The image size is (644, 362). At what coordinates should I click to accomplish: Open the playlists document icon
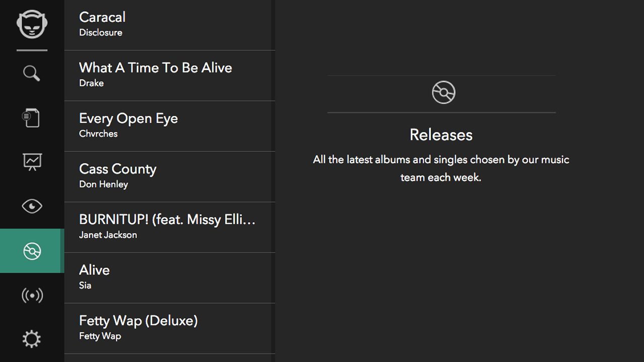click(x=32, y=118)
